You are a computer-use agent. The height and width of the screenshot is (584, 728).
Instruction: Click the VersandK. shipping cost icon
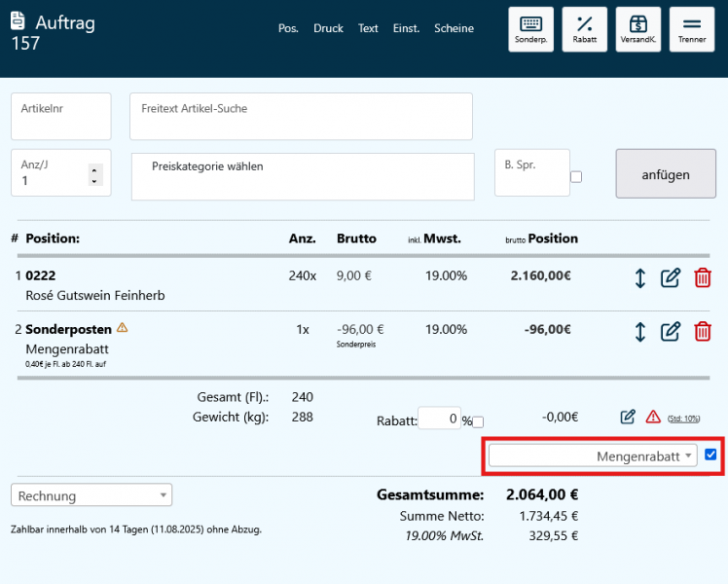pos(638,29)
